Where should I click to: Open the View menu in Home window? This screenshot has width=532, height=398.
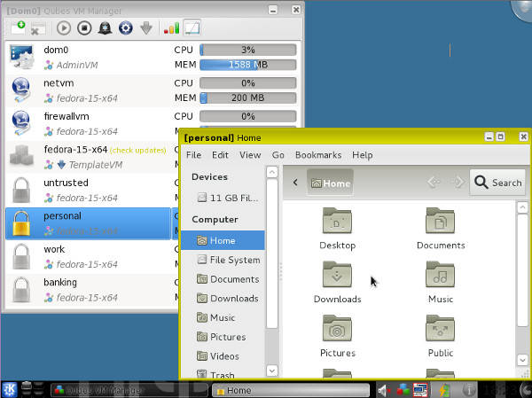pos(250,155)
